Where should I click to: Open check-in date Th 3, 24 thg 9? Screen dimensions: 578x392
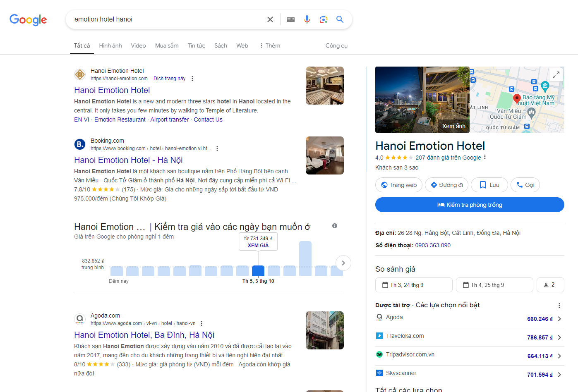[414, 285]
